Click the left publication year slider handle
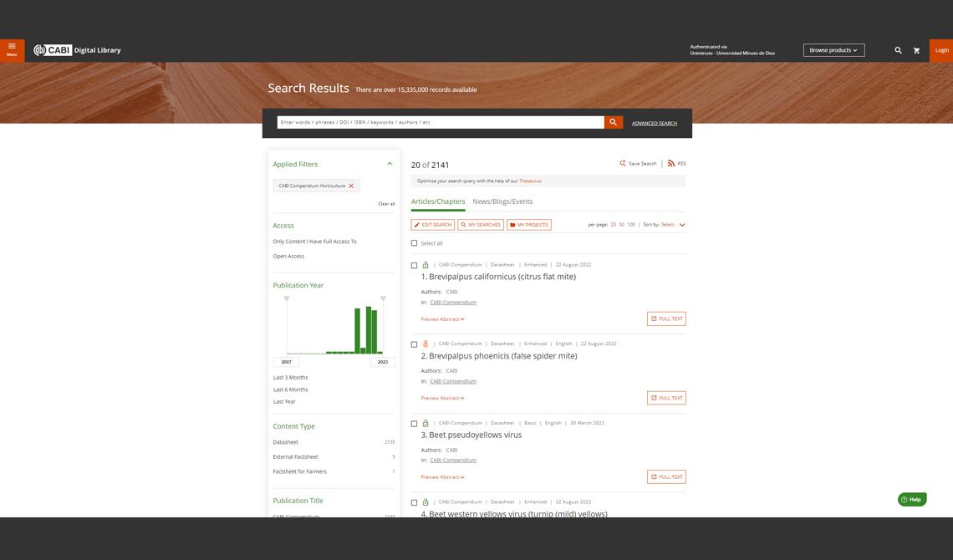The height and width of the screenshot is (560, 953). pos(287,298)
